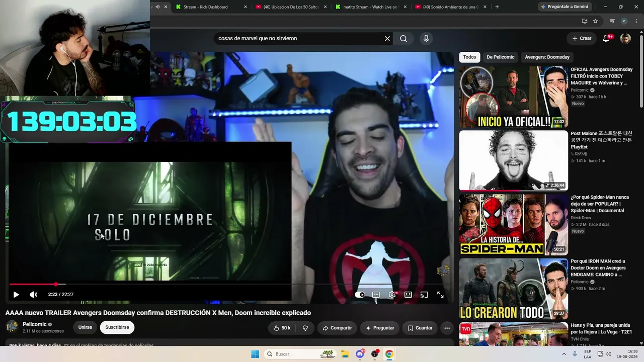Close the Stream - Kick Dashboard tab

point(246,7)
